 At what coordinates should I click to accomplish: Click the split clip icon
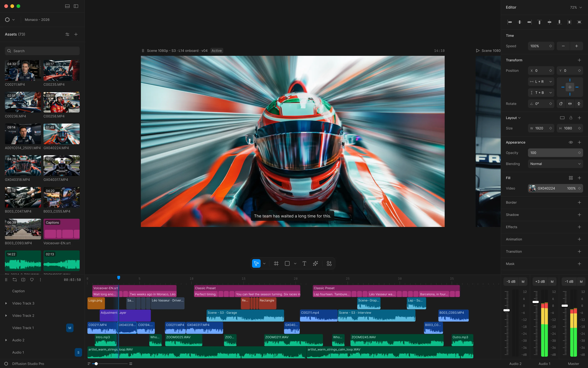(x=23, y=280)
